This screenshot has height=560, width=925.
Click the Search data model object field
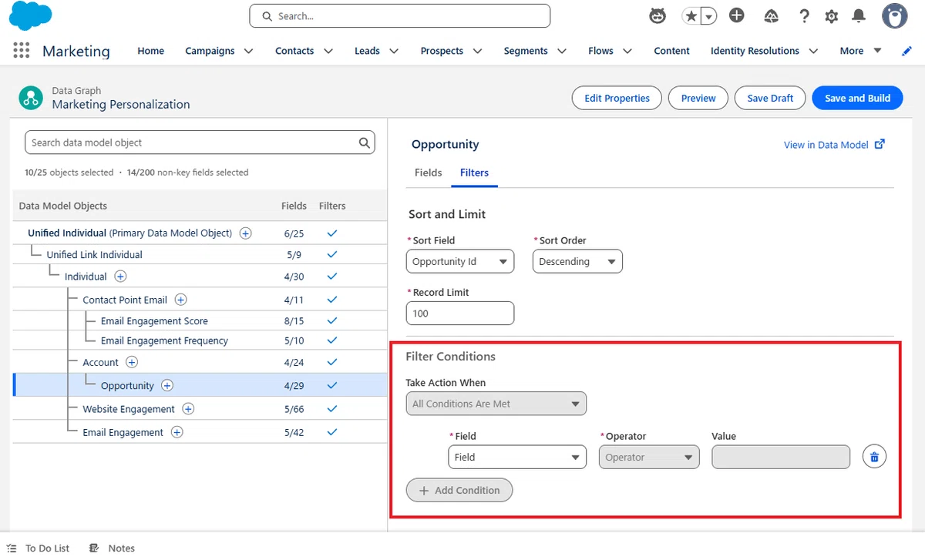click(200, 143)
